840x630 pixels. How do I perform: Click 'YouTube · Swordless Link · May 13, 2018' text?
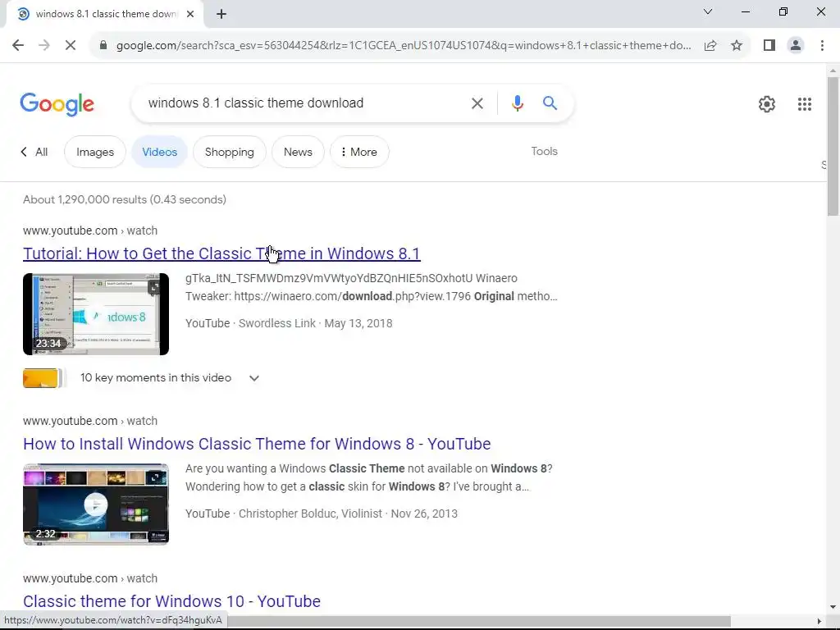[x=289, y=323]
